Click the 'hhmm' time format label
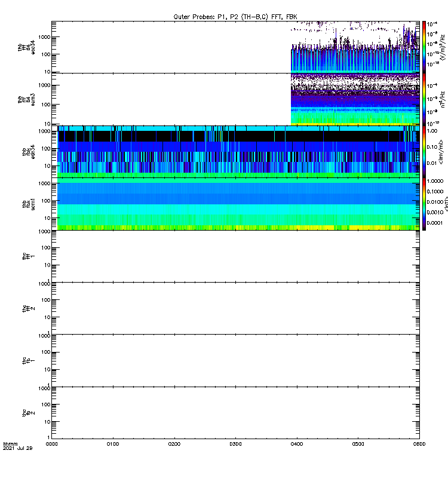 click(10, 444)
